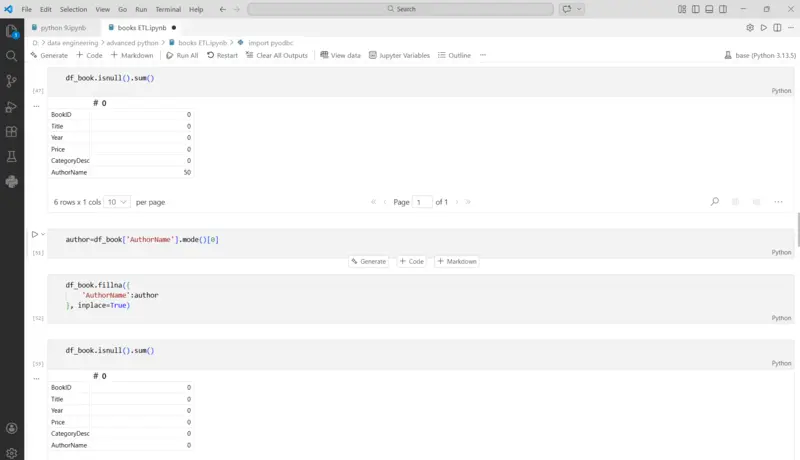Open the Help menu
Image resolution: width=800 pixels, height=460 pixels.
(196, 9)
